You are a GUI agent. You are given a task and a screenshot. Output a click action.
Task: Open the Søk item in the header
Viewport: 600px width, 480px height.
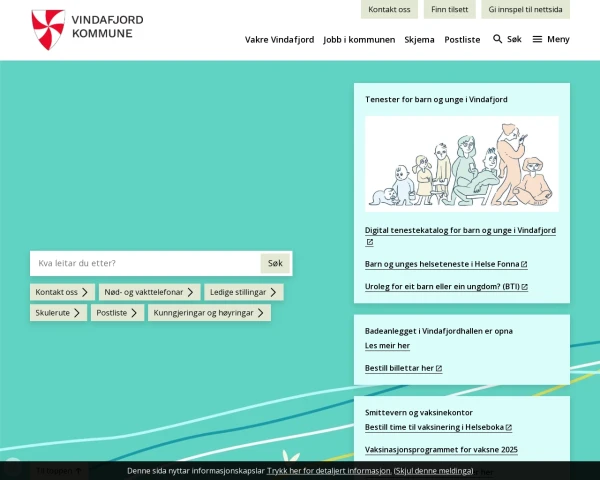(507, 39)
